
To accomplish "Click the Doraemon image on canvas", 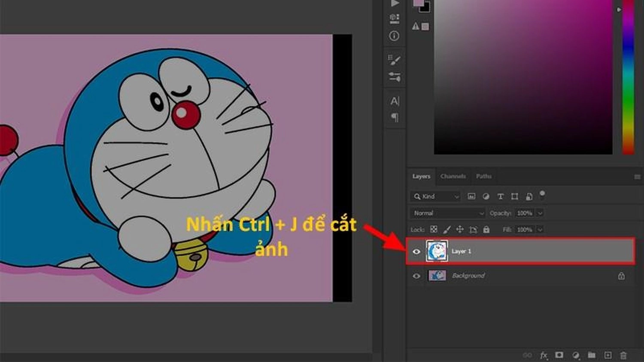I will [x=166, y=168].
